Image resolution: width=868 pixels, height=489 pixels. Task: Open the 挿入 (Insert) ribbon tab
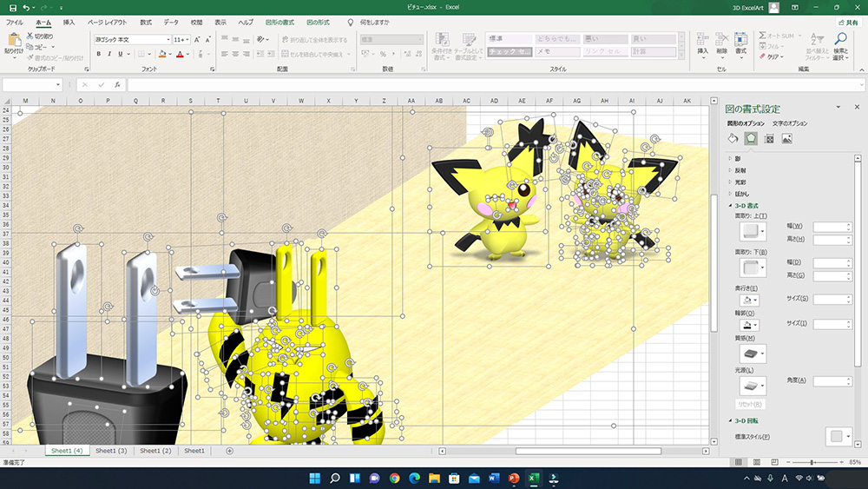pyautogui.click(x=69, y=23)
